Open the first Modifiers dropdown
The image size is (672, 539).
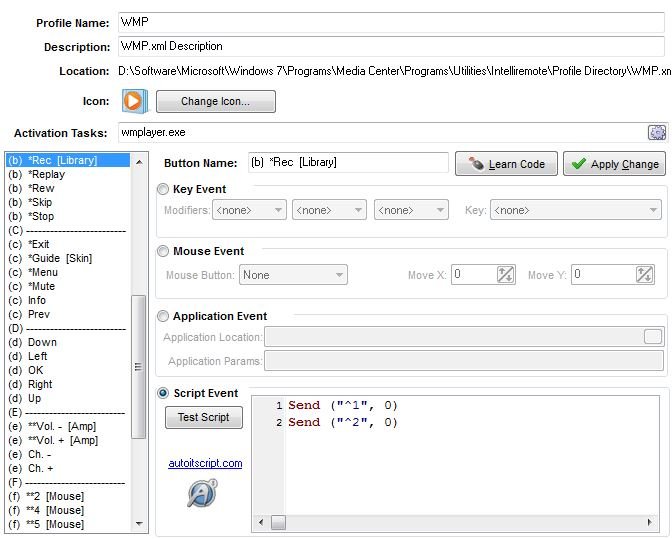pos(249,210)
